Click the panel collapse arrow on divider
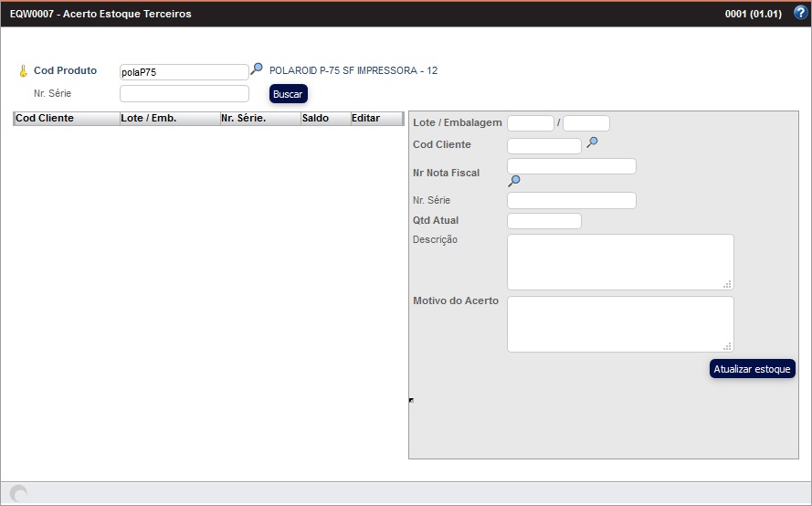 tap(411, 400)
